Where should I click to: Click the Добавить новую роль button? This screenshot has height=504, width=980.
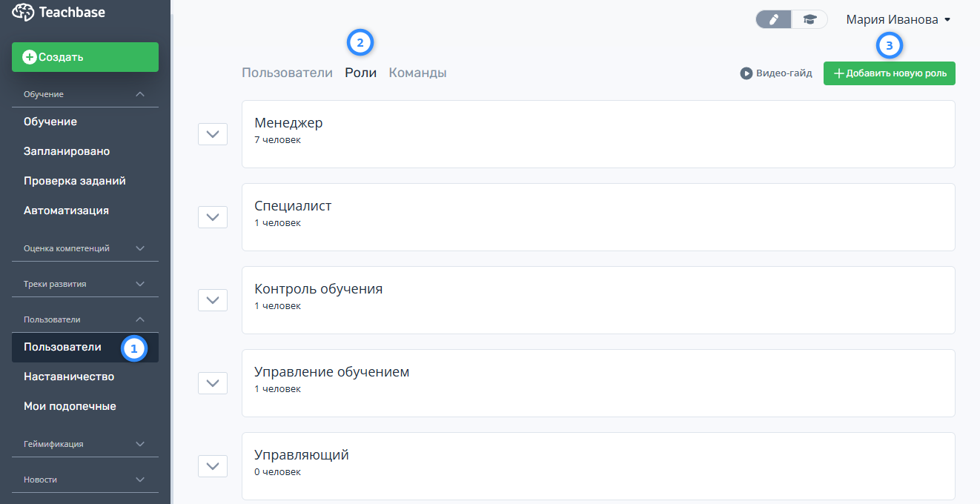(889, 73)
